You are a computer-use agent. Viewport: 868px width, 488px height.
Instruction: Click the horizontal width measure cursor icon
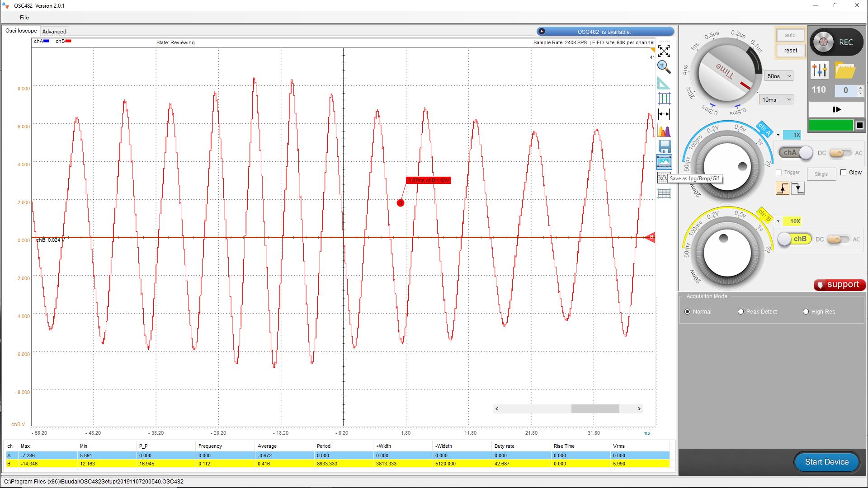point(664,114)
